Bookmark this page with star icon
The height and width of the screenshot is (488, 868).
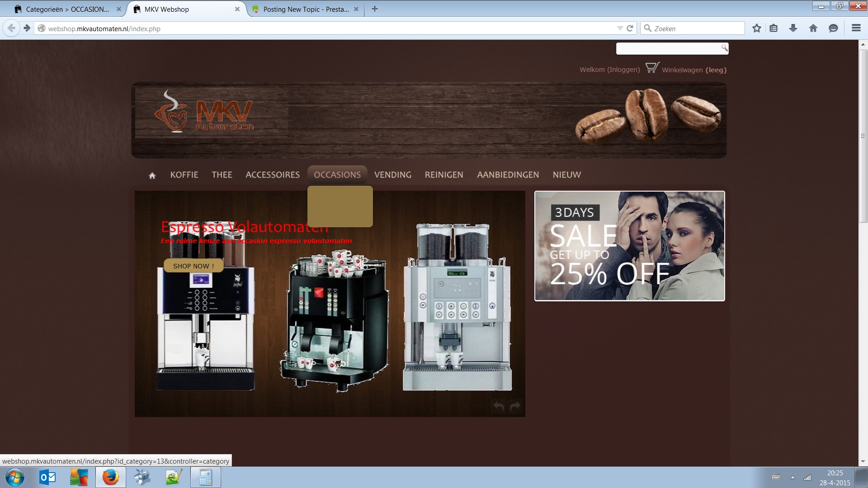tap(756, 28)
